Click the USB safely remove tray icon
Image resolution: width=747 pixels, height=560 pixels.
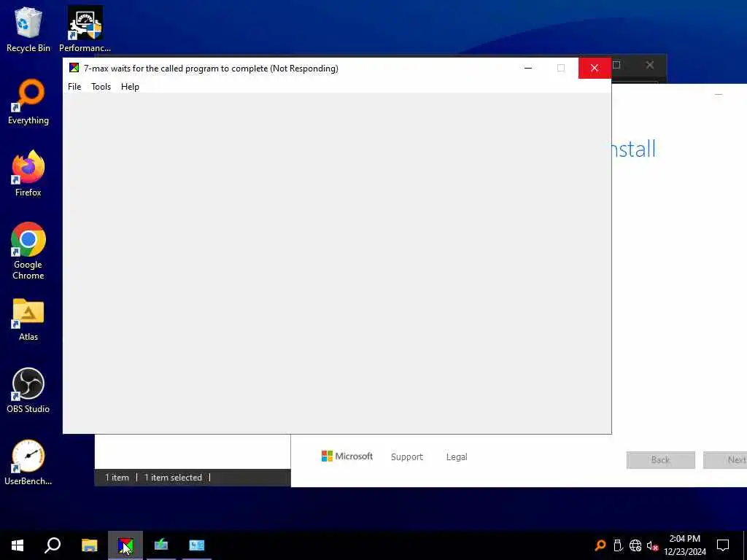(618, 545)
